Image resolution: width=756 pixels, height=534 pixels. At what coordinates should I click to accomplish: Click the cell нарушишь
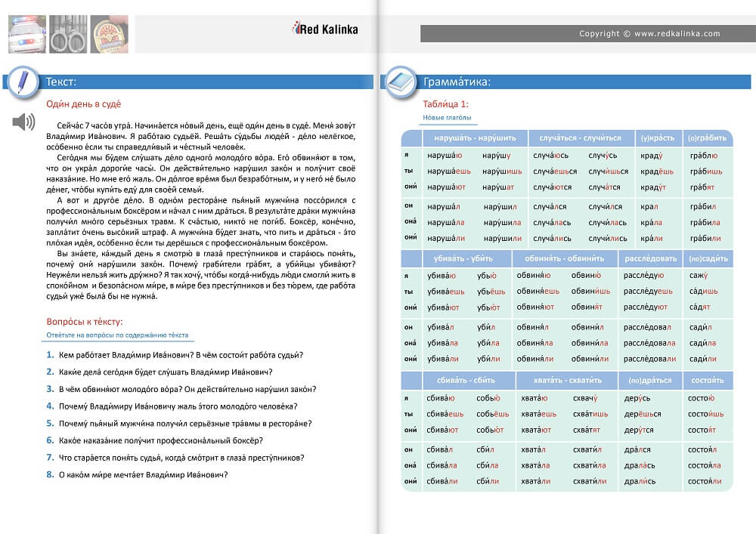(502, 171)
